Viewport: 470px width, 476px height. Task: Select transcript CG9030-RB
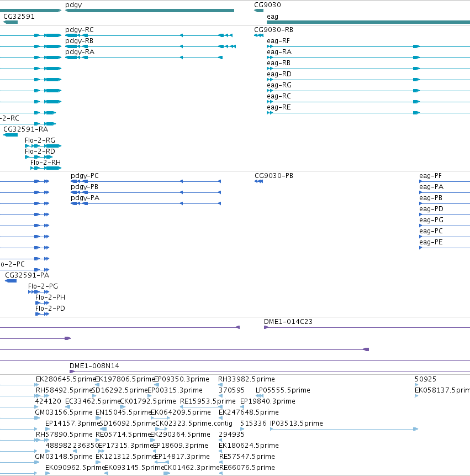(x=258, y=35)
